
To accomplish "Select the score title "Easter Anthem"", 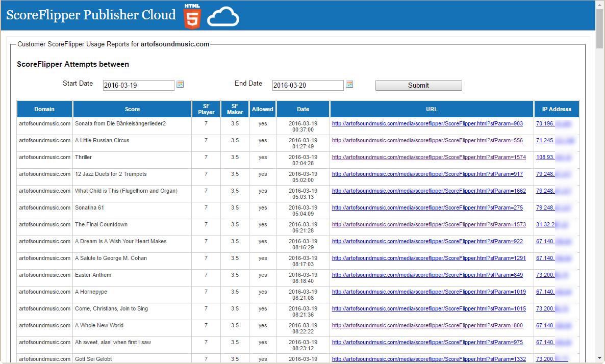I will point(93,275).
